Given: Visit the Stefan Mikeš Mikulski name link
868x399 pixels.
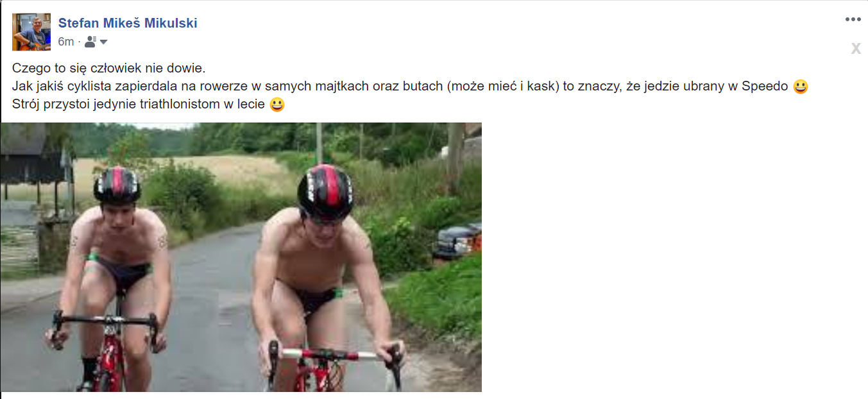Looking at the screenshot, I should pyautogui.click(x=128, y=23).
